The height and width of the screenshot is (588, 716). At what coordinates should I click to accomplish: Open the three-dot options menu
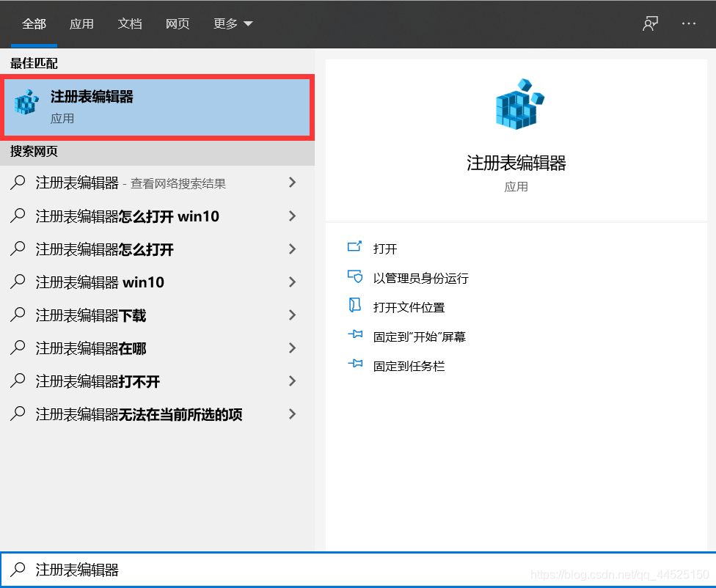[x=689, y=23]
